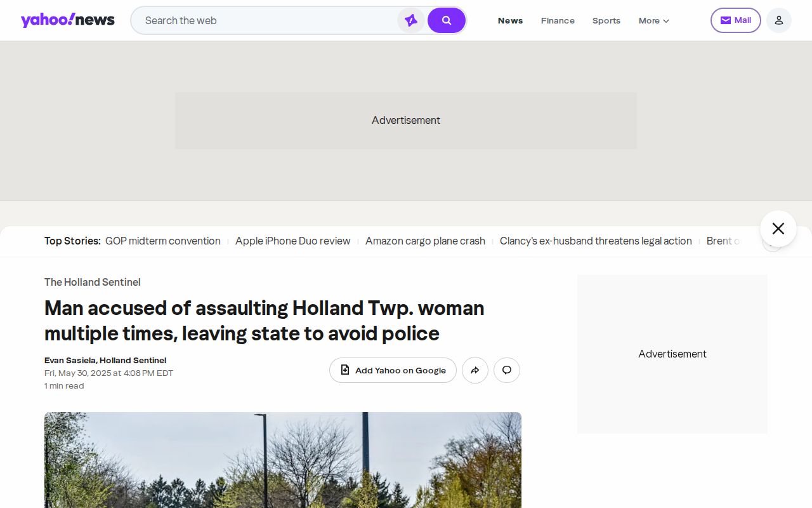The image size is (812, 508).
Task: Open the Mail button
Action: (x=736, y=20)
